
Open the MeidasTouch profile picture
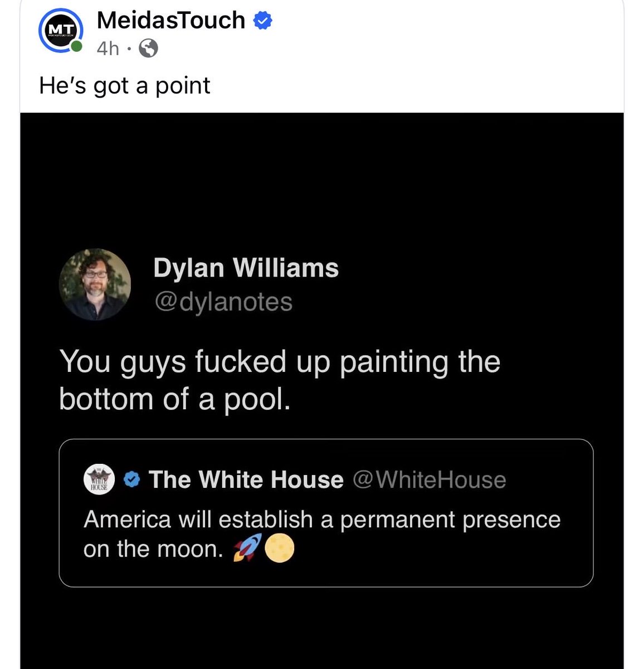[x=61, y=31]
